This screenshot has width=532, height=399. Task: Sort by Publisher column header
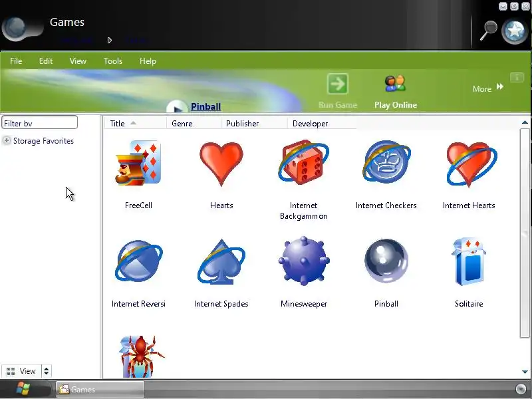(254, 124)
